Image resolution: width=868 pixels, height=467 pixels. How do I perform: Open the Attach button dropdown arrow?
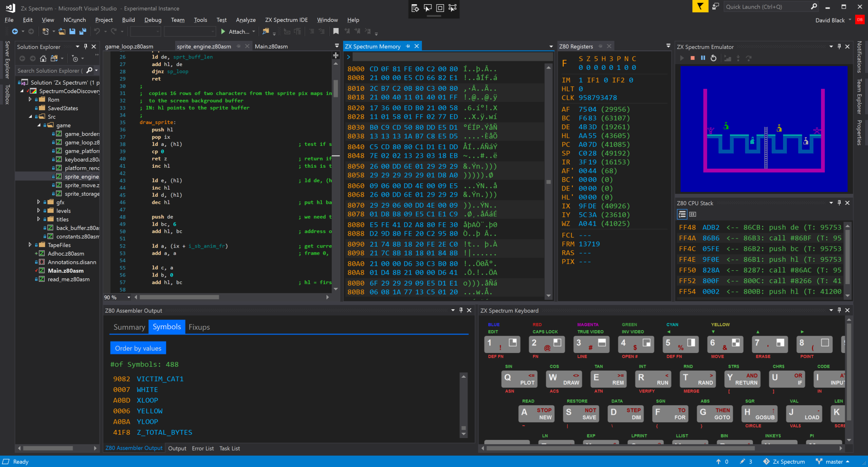pos(253,31)
